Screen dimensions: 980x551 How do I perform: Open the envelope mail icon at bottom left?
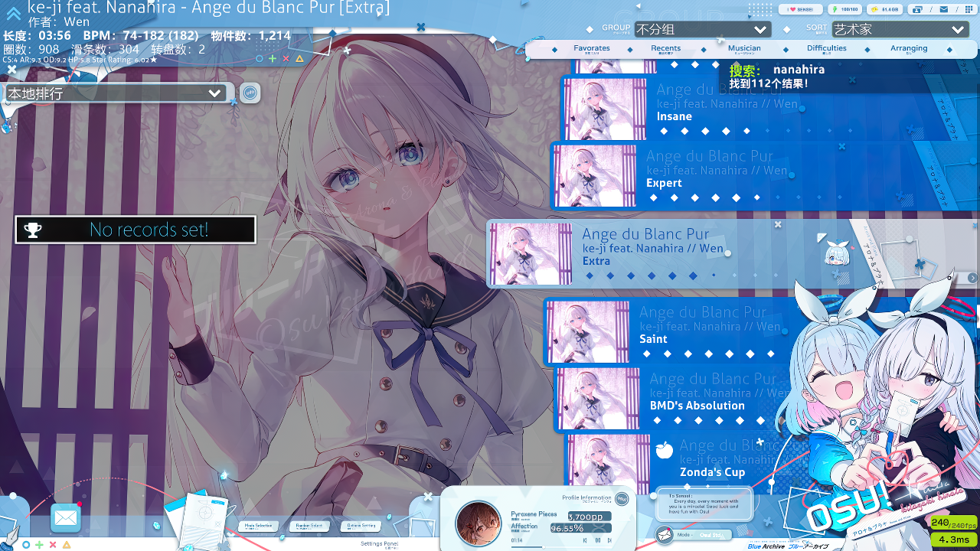pyautogui.click(x=66, y=518)
